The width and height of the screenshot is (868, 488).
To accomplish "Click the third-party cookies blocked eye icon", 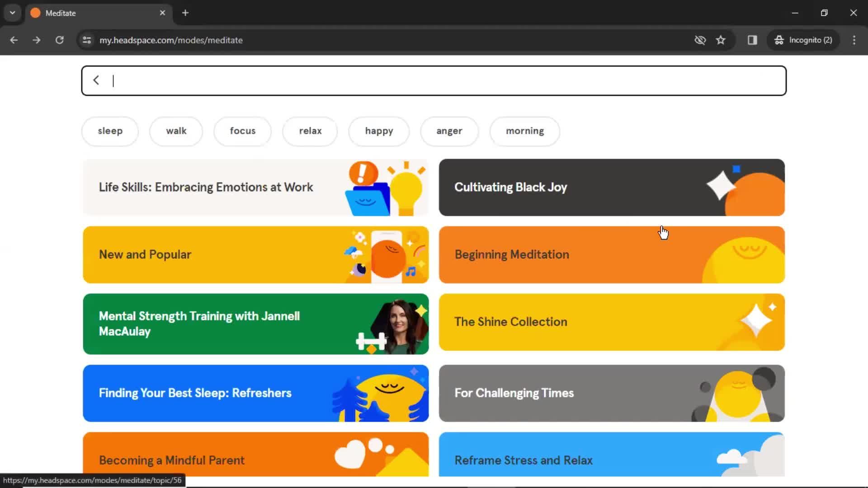I will 700,40.
